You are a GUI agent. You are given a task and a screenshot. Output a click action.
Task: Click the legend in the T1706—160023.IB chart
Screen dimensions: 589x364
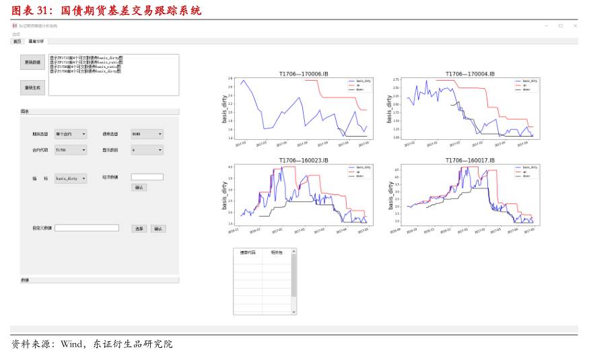[359, 172]
